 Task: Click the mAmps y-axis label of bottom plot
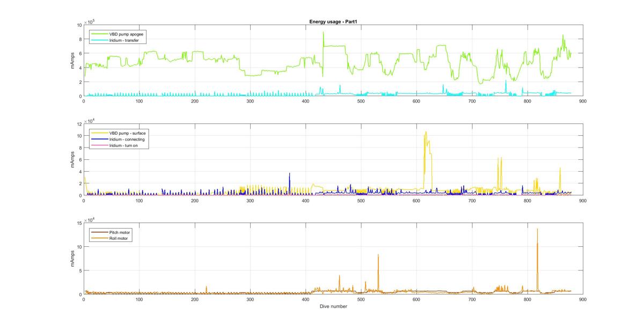[x=72, y=259]
